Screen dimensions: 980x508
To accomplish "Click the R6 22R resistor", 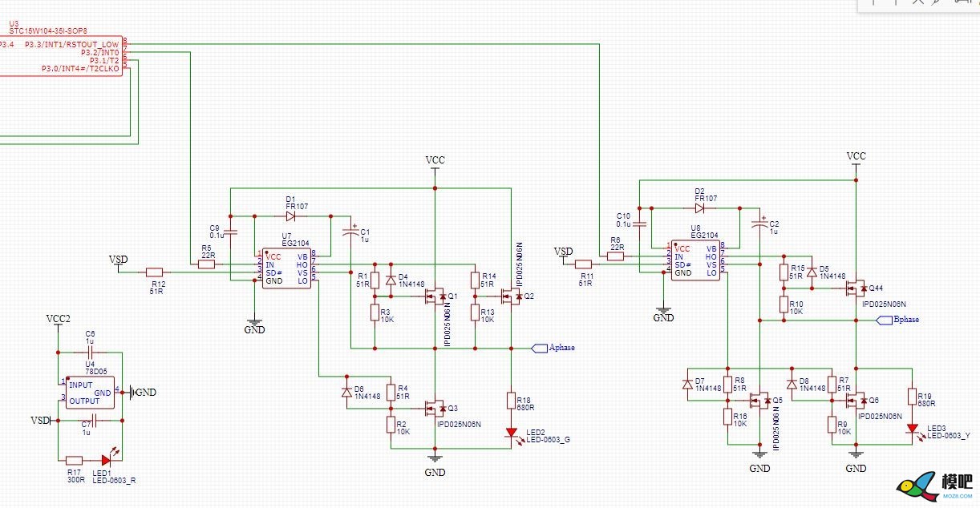I will (x=616, y=256).
